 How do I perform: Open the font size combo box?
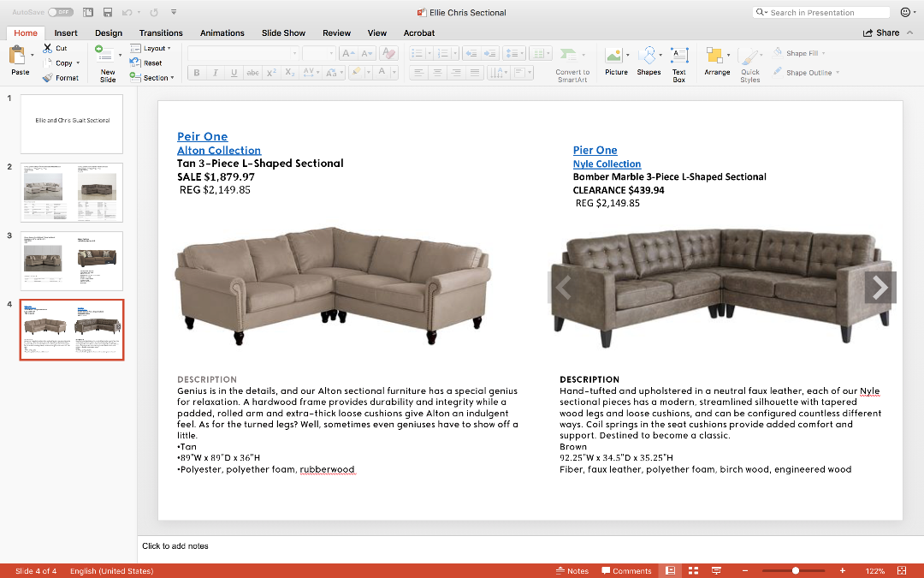pyautogui.click(x=318, y=53)
